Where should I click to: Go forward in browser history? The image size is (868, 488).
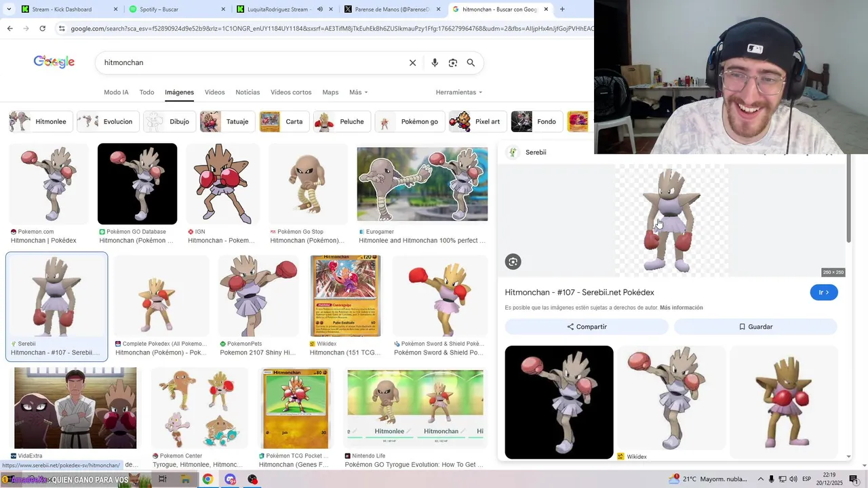click(x=26, y=28)
